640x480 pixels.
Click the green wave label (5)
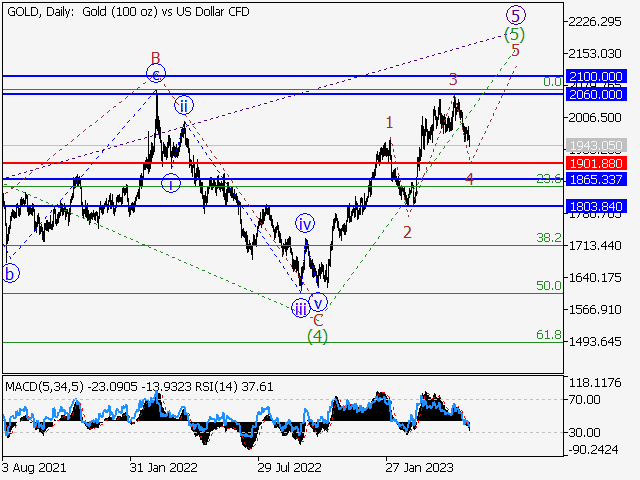click(514, 34)
